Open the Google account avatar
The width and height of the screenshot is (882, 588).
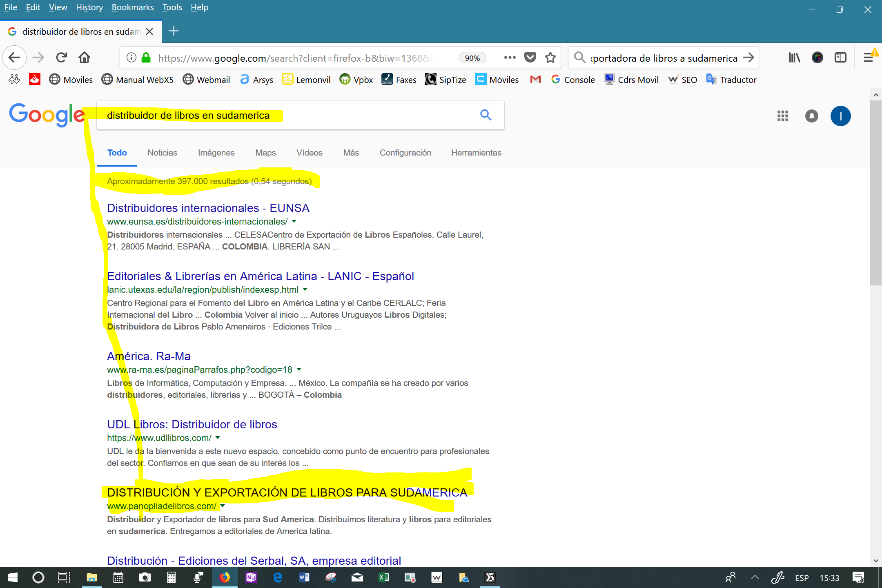pyautogui.click(x=840, y=116)
